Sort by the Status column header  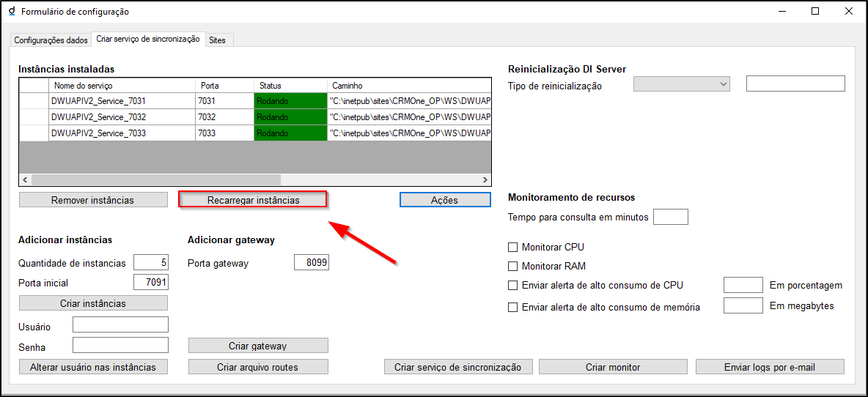(x=290, y=86)
